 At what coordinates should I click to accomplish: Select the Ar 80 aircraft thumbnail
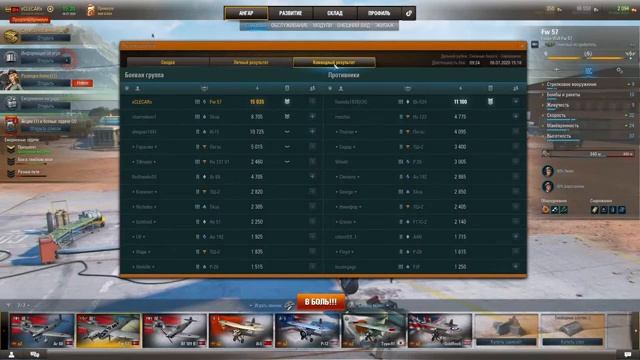(42, 331)
